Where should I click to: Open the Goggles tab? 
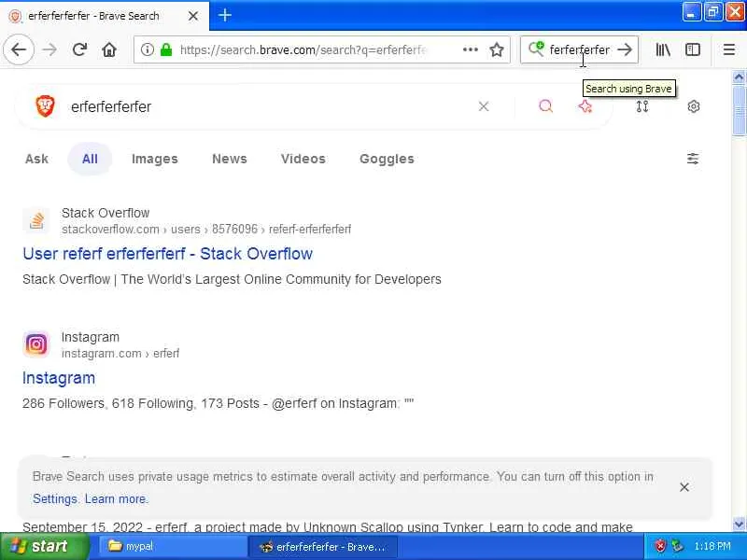click(x=387, y=159)
